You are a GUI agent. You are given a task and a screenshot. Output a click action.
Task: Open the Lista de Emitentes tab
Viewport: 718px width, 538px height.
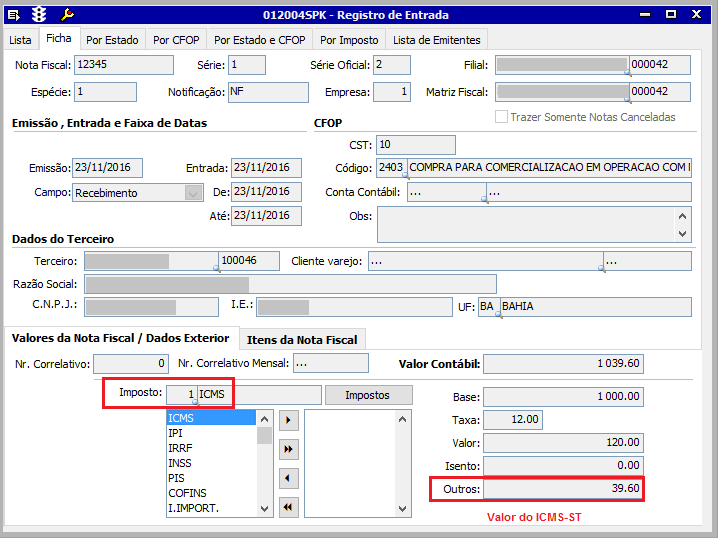[437, 40]
